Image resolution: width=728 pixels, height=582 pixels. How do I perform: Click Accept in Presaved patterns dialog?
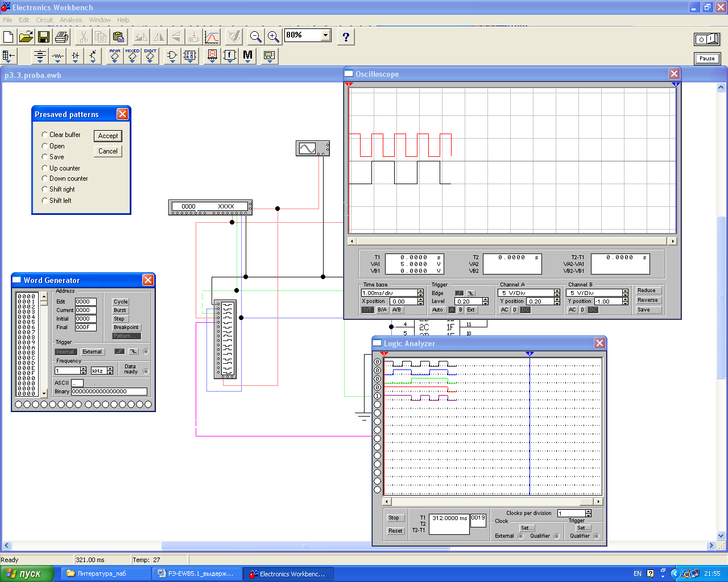click(x=108, y=136)
